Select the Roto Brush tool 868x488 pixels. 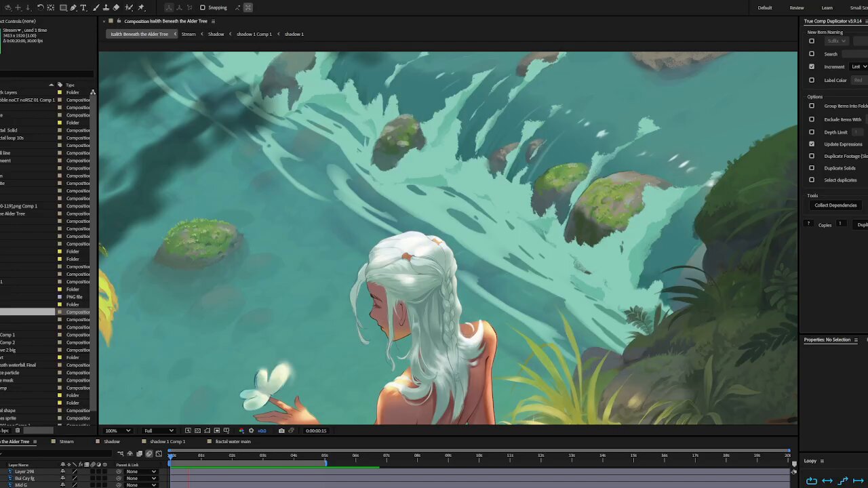coord(129,7)
